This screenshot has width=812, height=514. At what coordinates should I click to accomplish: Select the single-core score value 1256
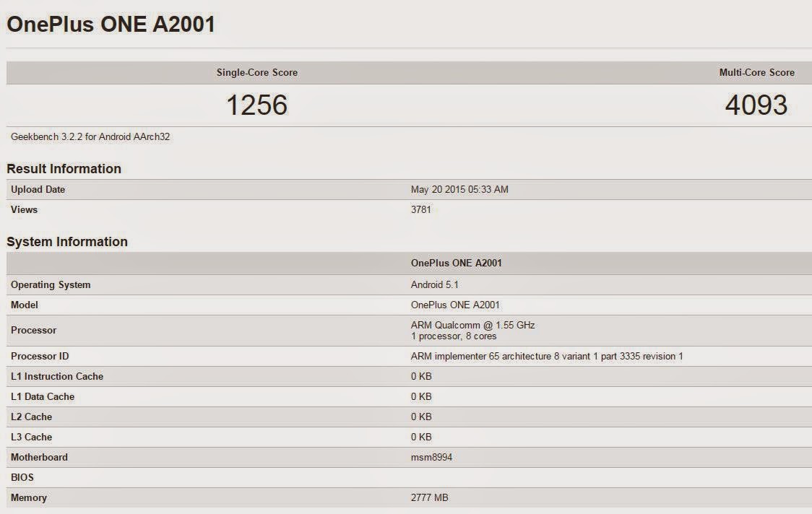pyautogui.click(x=257, y=105)
